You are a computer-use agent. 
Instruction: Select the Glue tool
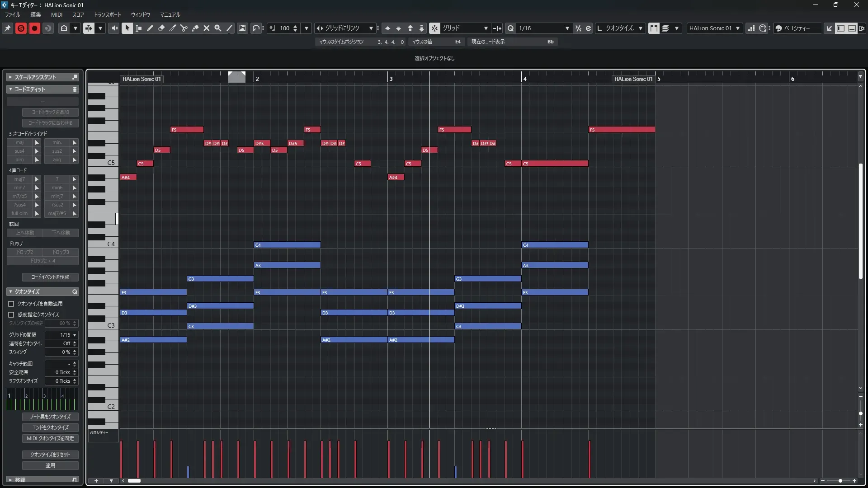point(195,28)
